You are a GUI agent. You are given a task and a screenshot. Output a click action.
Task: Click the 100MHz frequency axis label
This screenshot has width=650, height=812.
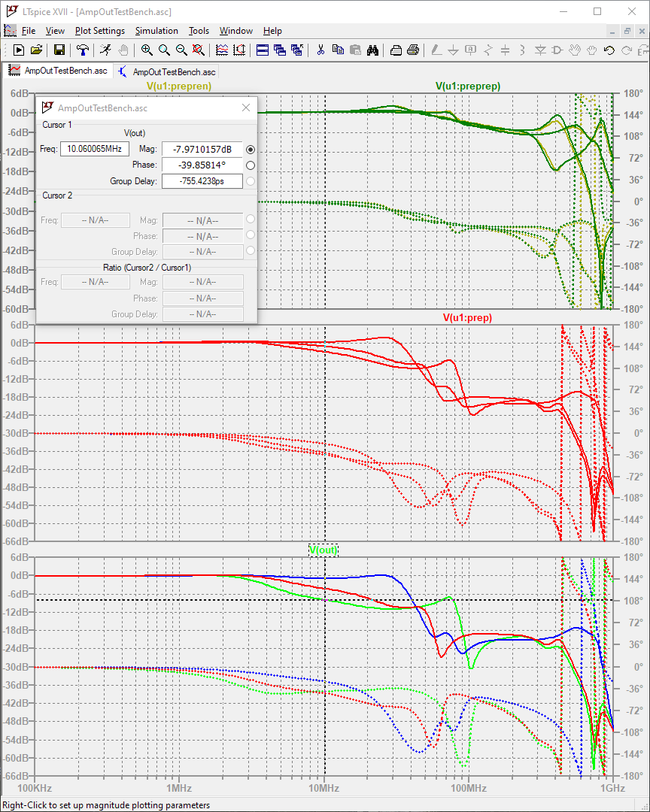tap(469, 788)
